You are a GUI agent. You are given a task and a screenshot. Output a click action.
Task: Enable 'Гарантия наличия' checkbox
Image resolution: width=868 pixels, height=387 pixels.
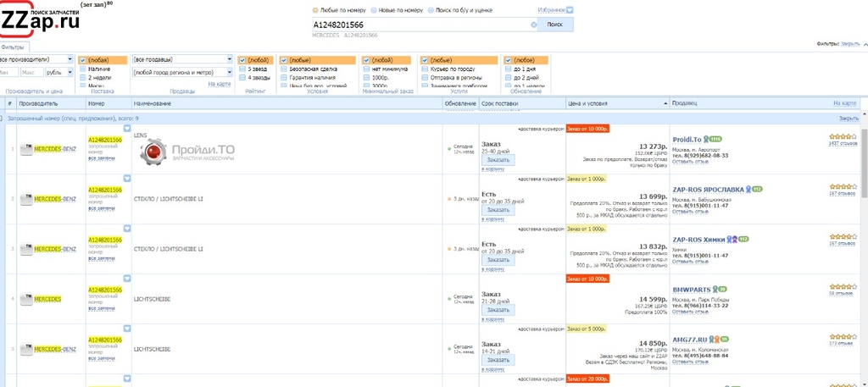point(283,77)
